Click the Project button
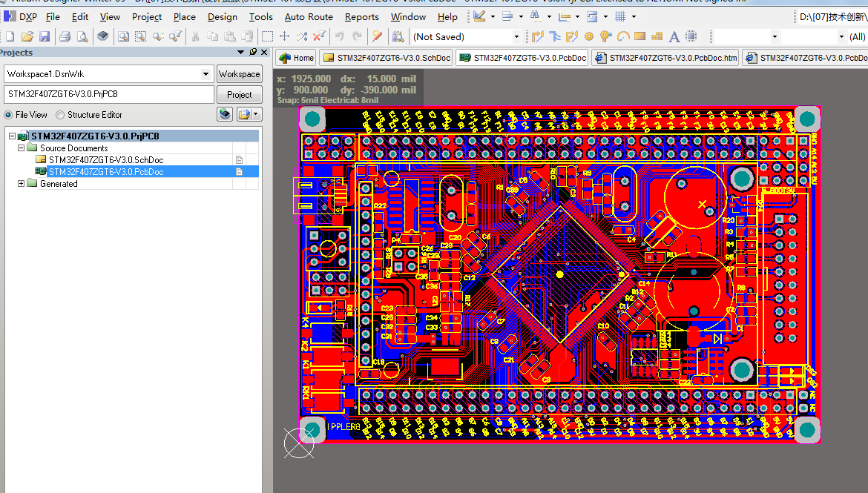Image resolution: width=868 pixels, height=493 pixels. pyautogui.click(x=239, y=95)
